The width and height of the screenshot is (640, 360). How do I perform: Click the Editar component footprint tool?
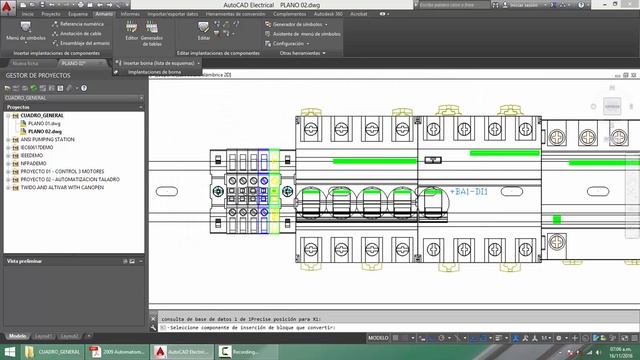pyautogui.click(x=203, y=31)
